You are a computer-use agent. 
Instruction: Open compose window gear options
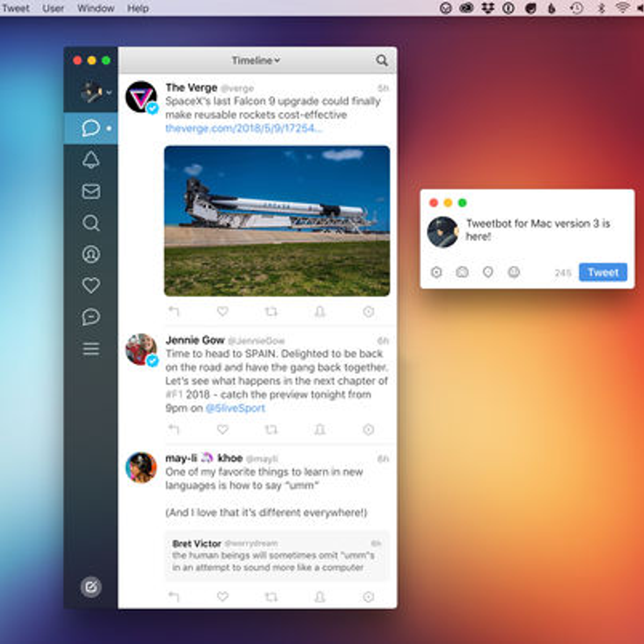click(437, 273)
